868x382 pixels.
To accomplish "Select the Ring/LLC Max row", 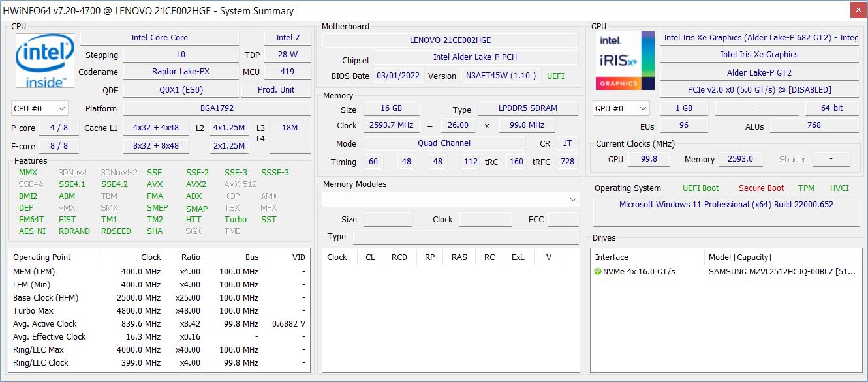I will click(159, 349).
